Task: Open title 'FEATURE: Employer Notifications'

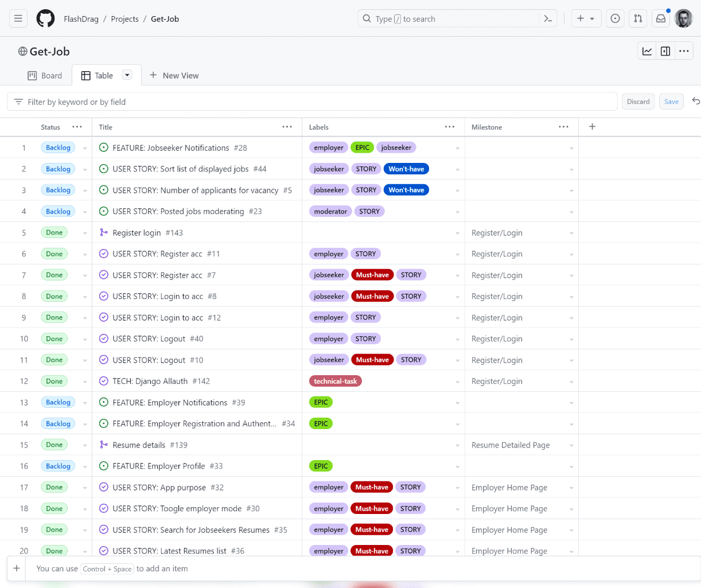Action: (x=170, y=402)
